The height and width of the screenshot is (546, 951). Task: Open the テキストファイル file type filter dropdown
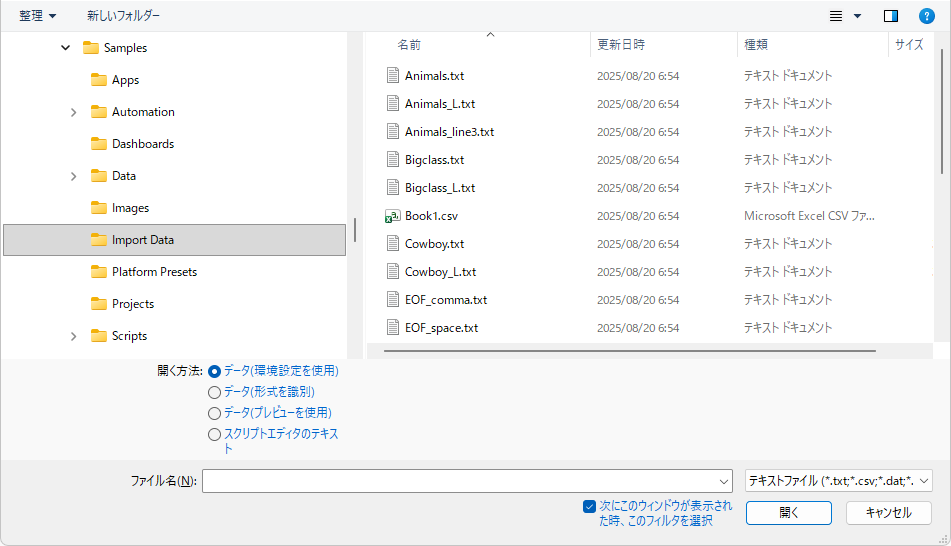[x=839, y=481]
